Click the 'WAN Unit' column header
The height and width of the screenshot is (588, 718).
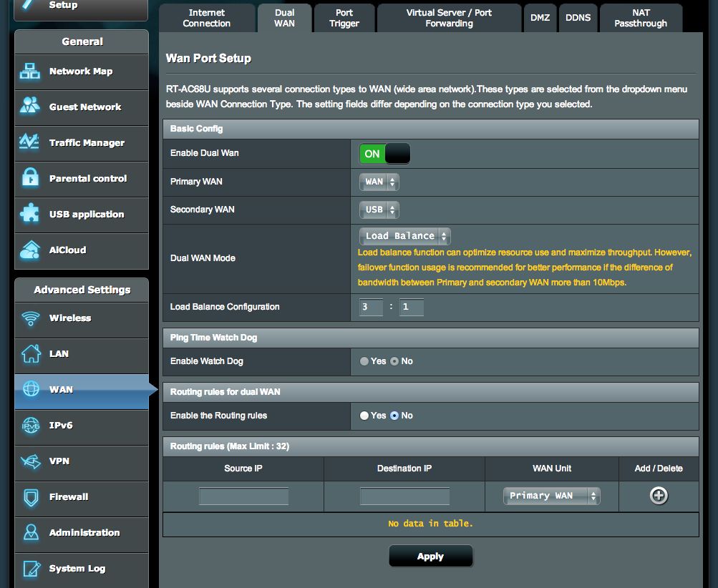click(x=552, y=469)
